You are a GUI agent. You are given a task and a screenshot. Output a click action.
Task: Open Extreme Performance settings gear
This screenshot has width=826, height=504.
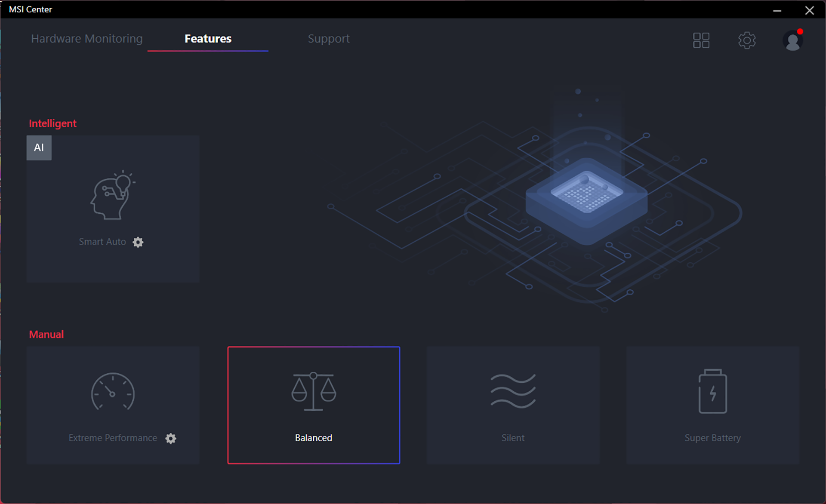(171, 438)
